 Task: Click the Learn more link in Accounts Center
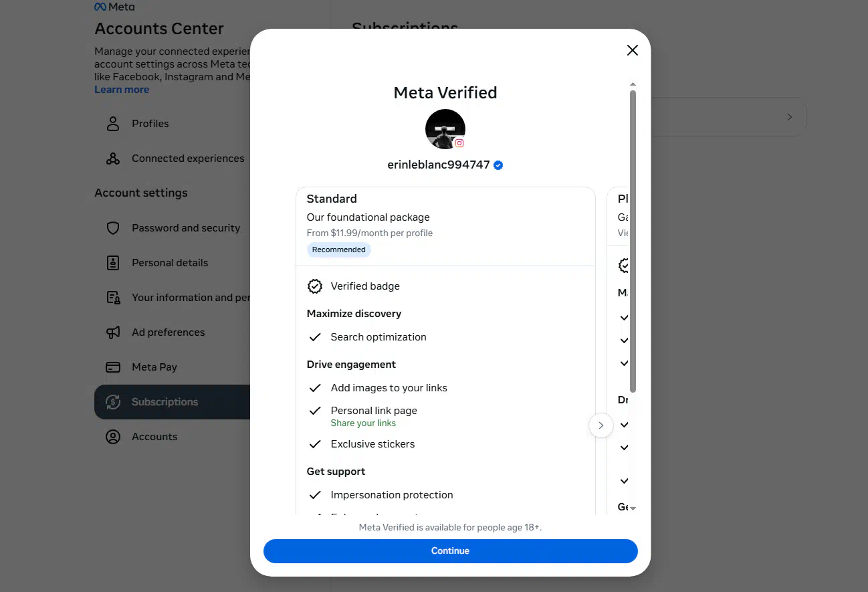pyautogui.click(x=122, y=90)
